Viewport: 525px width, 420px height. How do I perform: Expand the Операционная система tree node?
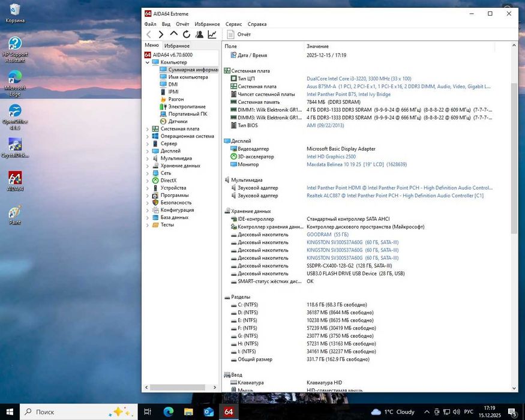coord(148,136)
